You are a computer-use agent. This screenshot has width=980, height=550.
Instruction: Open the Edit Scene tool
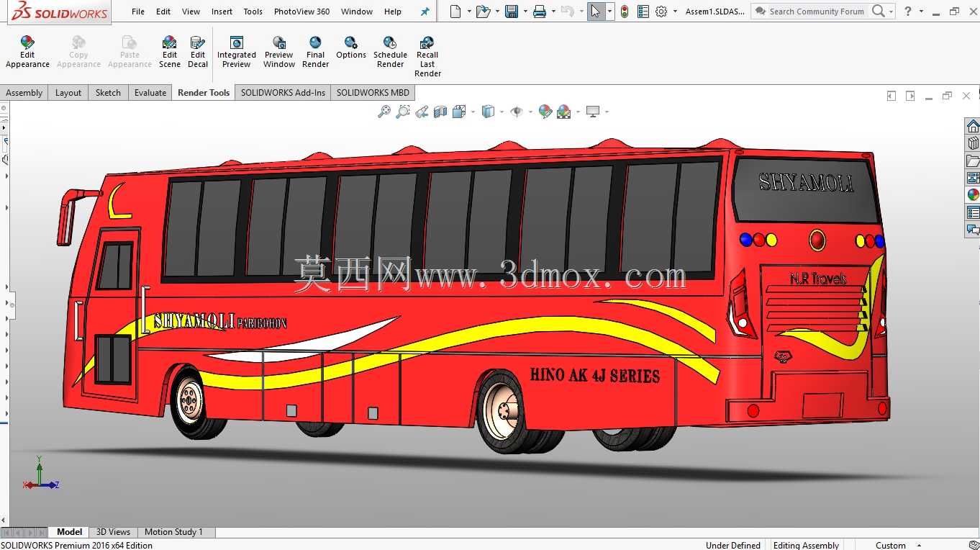point(170,52)
